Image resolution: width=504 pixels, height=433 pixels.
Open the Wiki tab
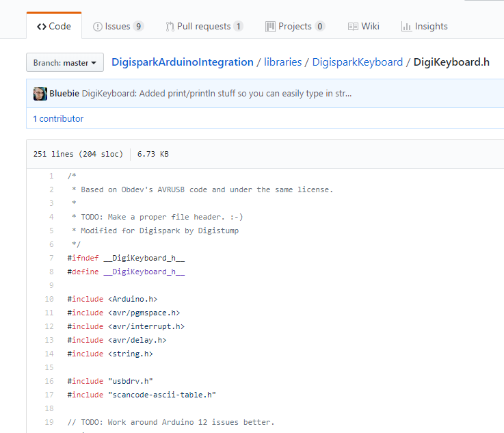364,27
